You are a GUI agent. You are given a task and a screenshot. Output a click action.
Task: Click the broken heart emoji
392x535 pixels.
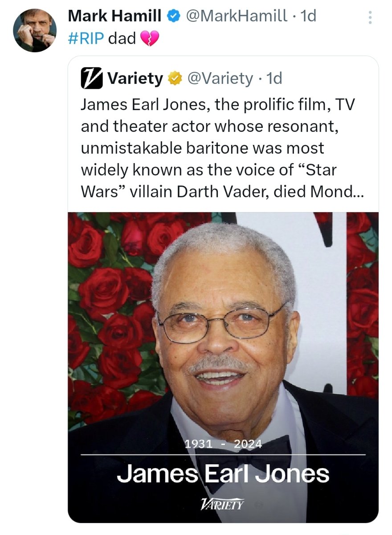[x=149, y=39]
